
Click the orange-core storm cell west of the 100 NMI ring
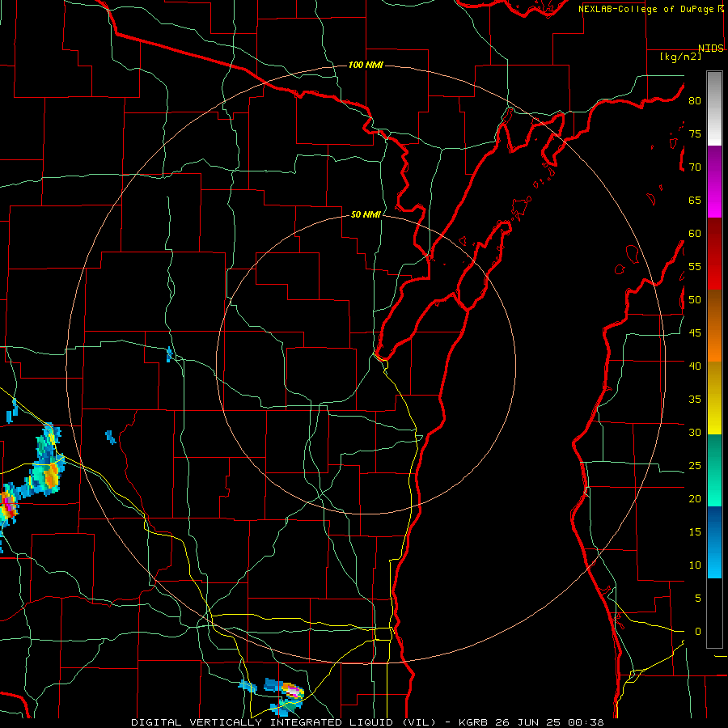pos(51,476)
